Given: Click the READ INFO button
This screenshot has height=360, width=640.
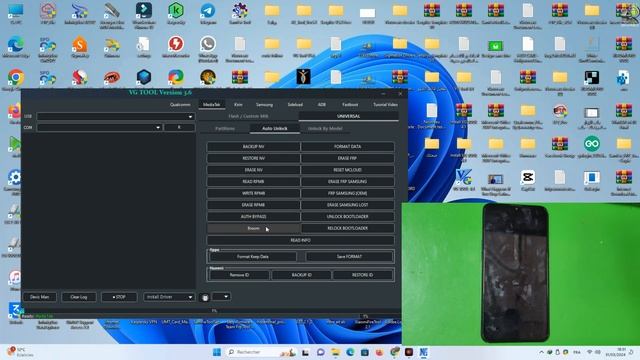Looking at the screenshot, I should click(301, 240).
